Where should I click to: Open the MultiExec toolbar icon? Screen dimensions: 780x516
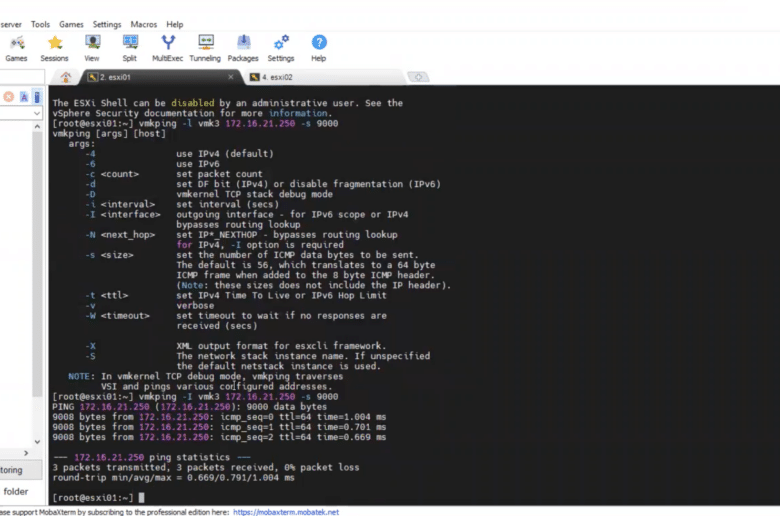pyautogui.click(x=168, y=48)
